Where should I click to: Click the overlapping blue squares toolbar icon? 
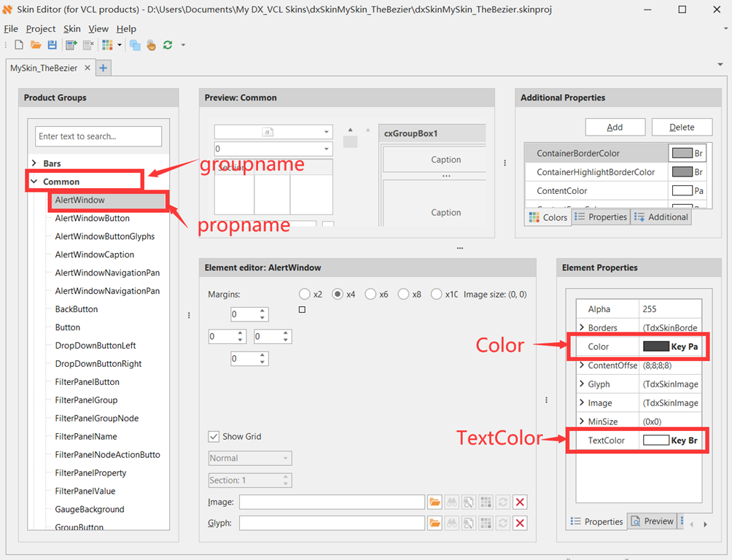pyautogui.click(x=135, y=44)
